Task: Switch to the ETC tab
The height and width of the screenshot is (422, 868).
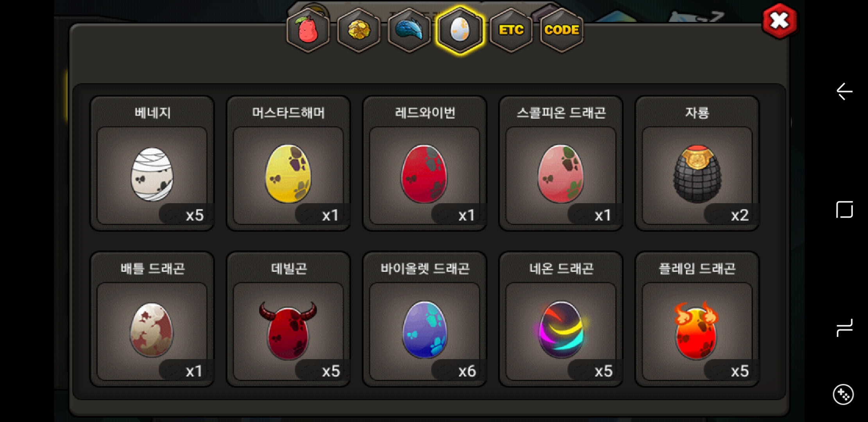Action: point(511,30)
